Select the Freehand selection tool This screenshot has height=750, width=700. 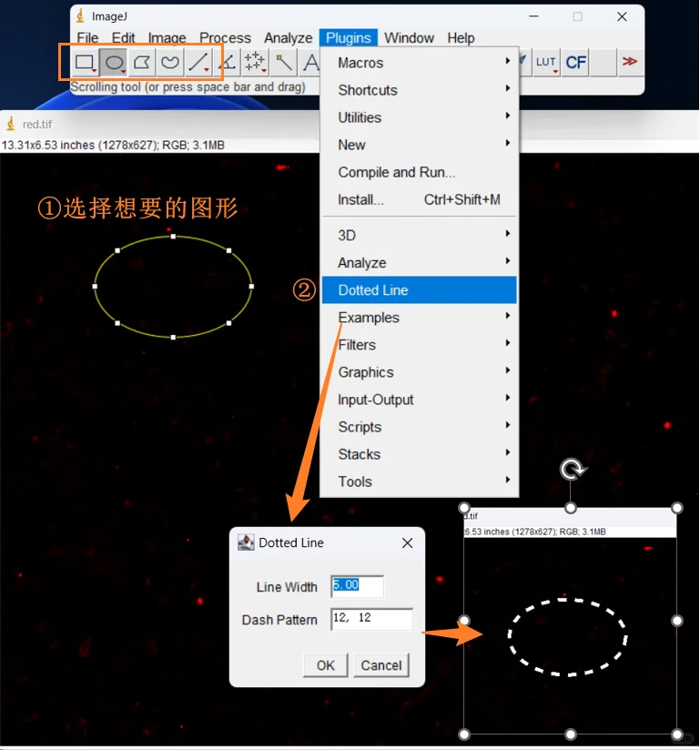[x=170, y=62]
